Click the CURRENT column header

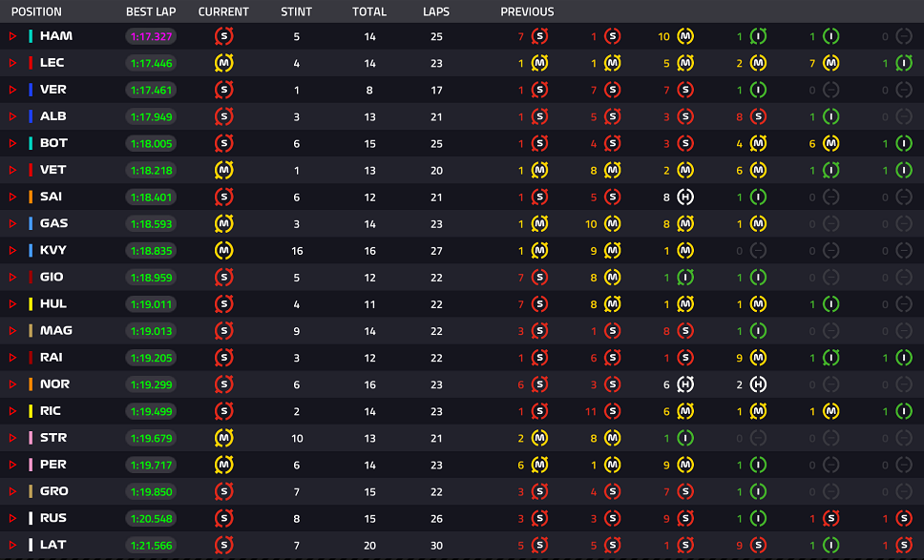tap(223, 11)
